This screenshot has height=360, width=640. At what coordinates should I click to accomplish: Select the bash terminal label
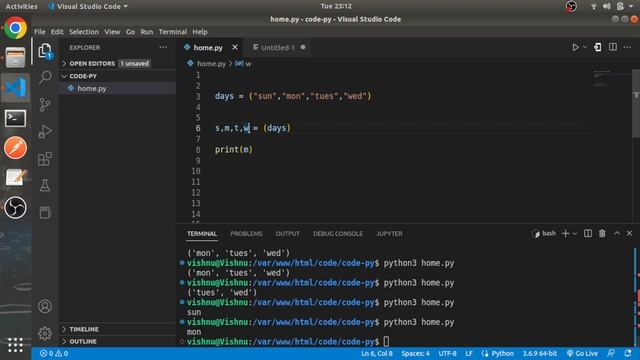coord(544,233)
